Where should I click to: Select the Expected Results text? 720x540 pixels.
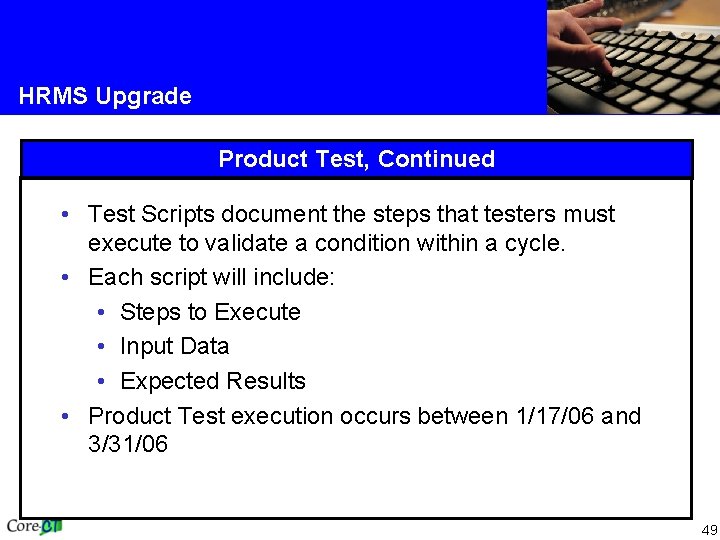coord(212,381)
